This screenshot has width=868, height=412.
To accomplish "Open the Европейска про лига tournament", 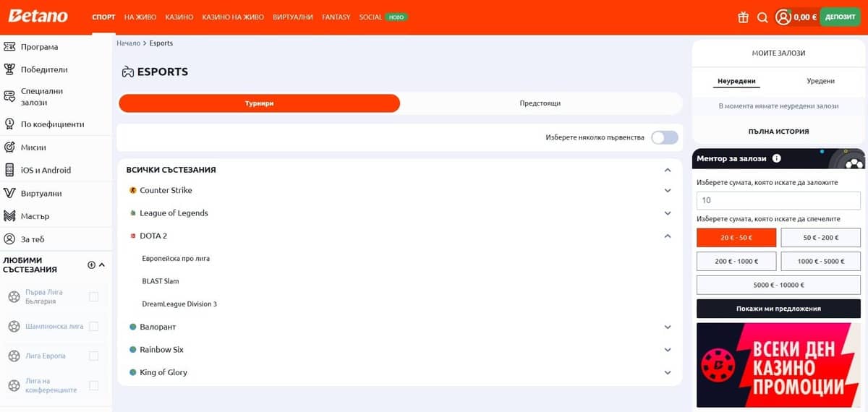I will pyautogui.click(x=176, y=258).
